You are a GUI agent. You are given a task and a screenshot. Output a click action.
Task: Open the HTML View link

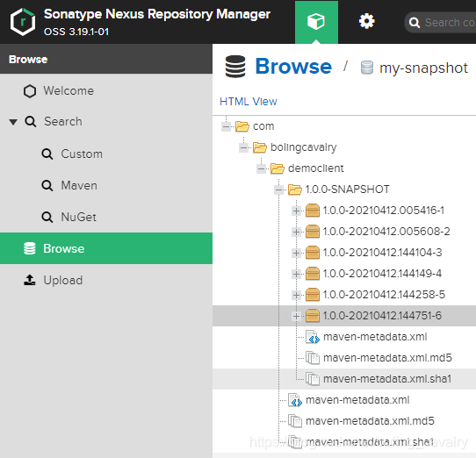tap(248, 101)
